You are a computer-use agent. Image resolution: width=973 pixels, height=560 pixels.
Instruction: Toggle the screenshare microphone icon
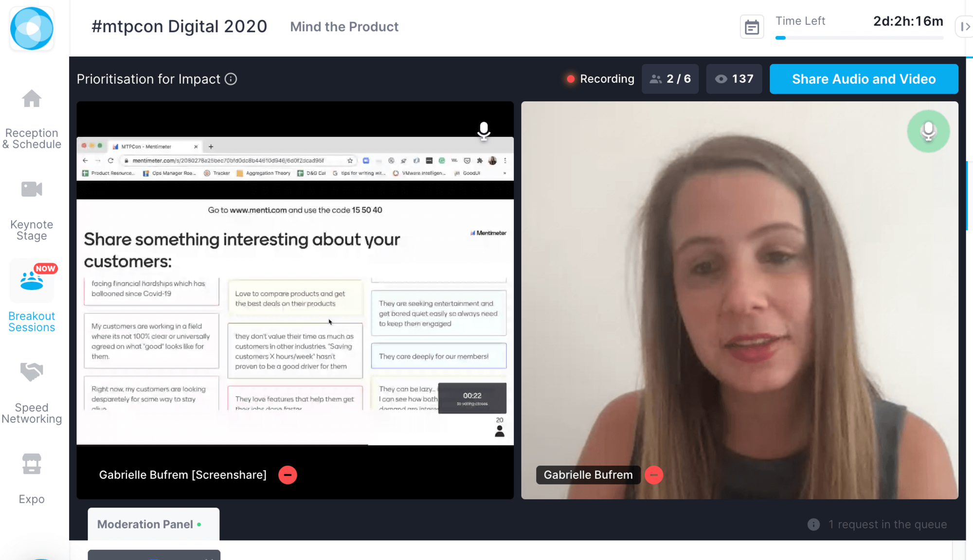coord(484,130)
